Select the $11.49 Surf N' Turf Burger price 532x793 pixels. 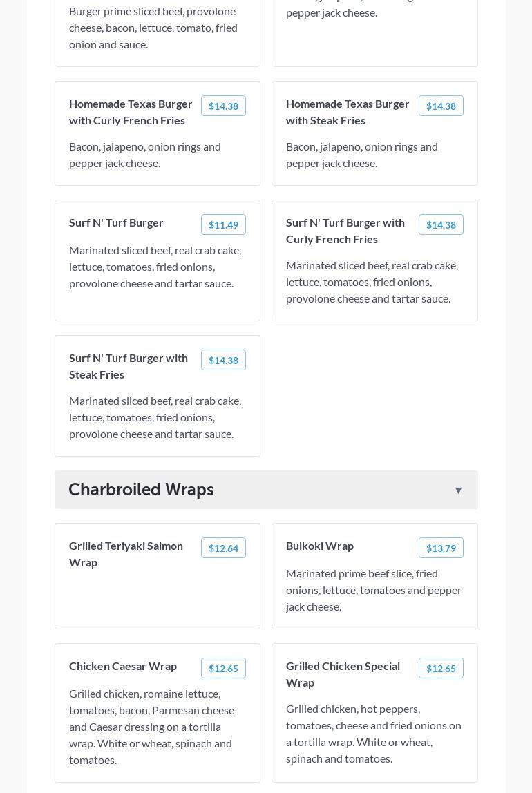223,224
